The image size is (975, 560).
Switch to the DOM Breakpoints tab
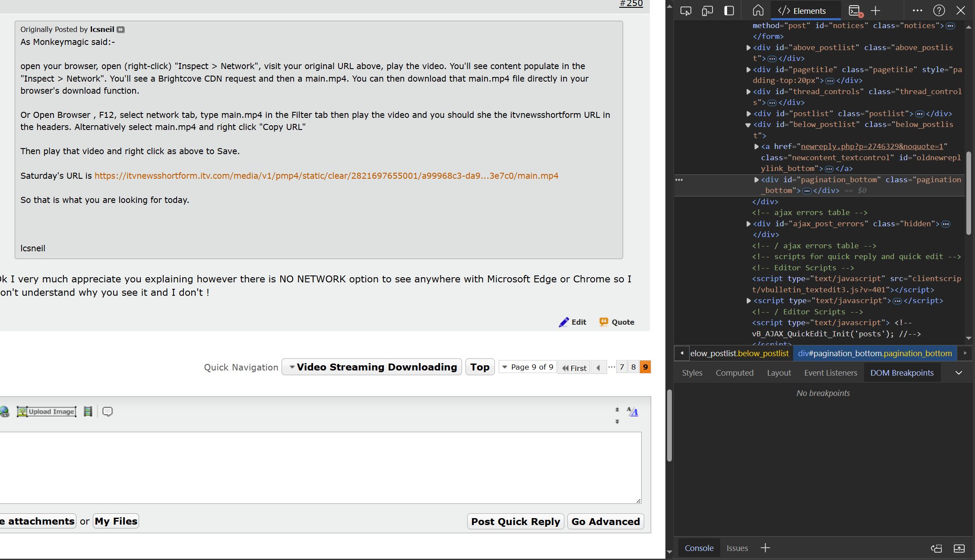pos(902,373)
